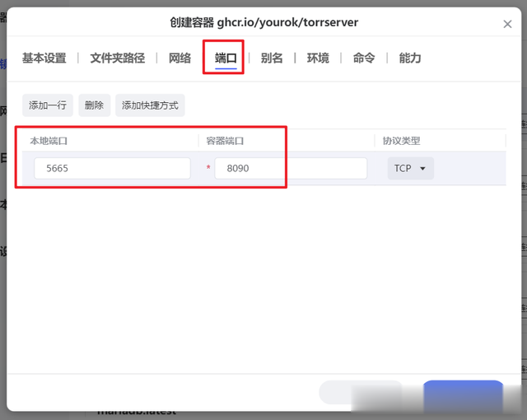Open the 命令 tab

[x=364, y=58]
